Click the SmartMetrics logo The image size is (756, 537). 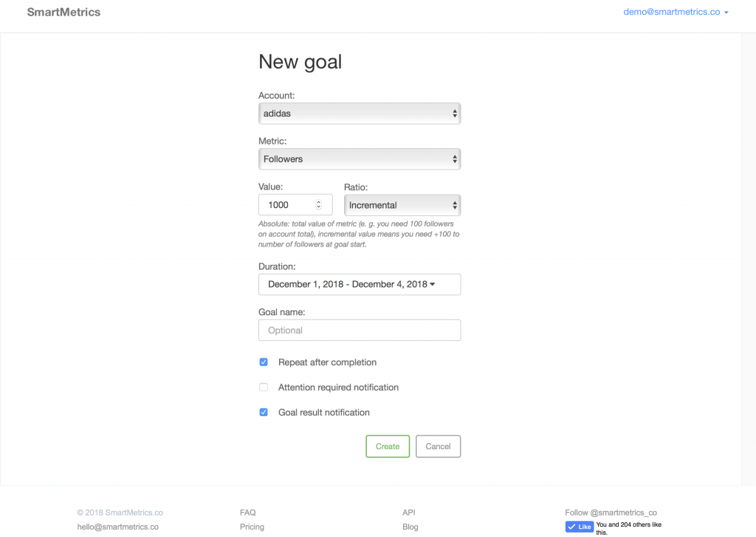[x=63, y=12]
